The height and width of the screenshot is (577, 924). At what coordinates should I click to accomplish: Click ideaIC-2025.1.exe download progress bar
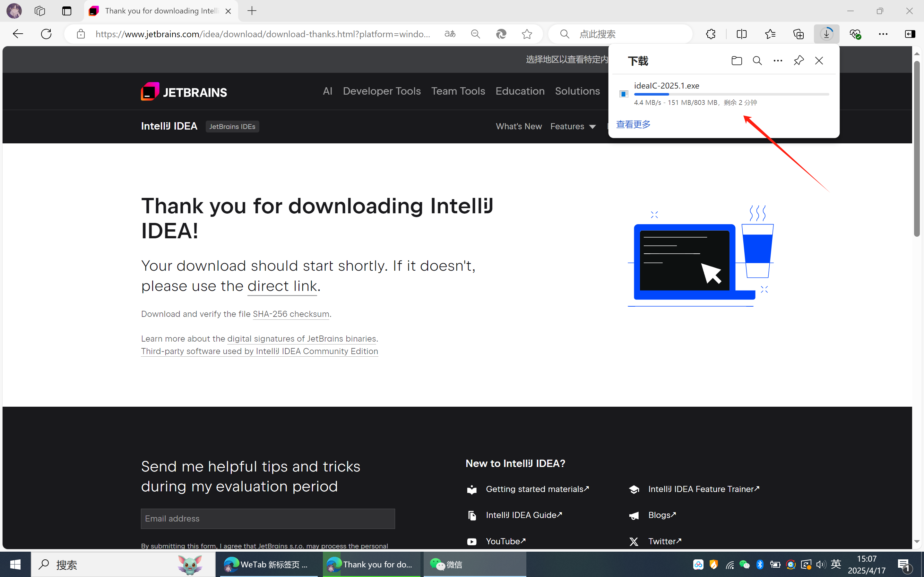point(731,94)
